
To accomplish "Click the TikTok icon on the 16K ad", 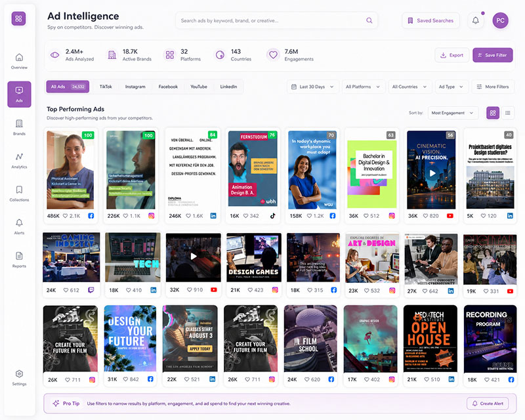I will click(x=273, y=216).
